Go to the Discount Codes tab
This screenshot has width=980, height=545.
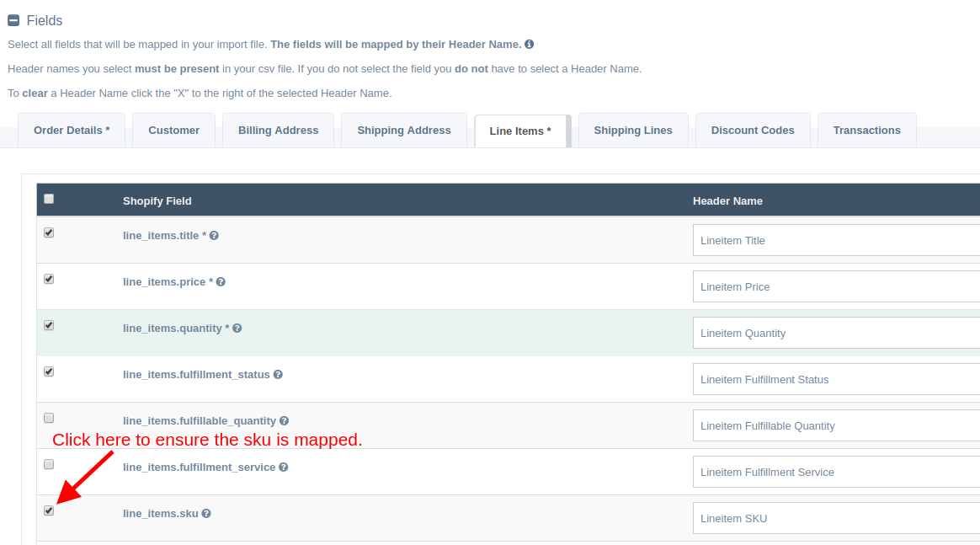pyautogui.click(x=753, y=131)
